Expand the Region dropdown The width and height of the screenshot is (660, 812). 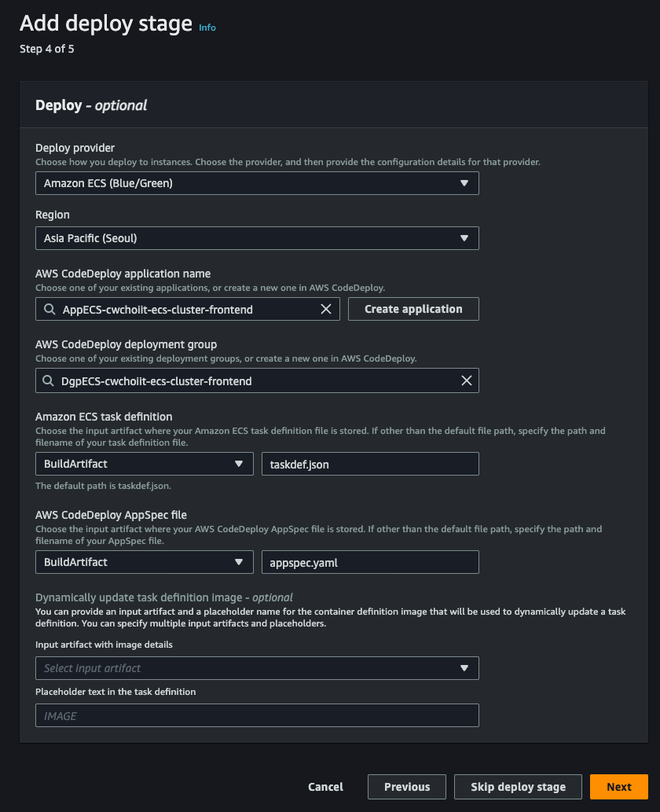coord(257,237)
